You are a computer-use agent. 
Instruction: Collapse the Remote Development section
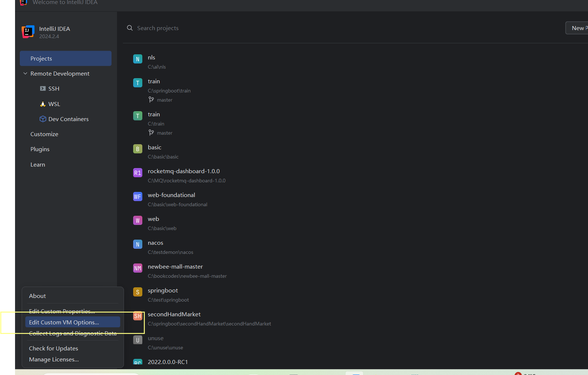[x=25, y=73]
